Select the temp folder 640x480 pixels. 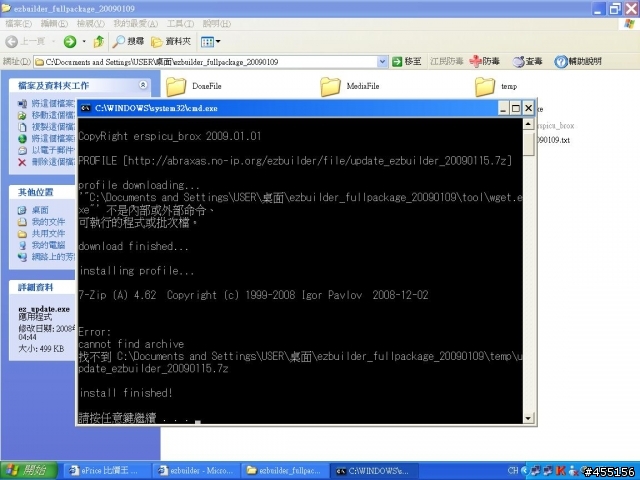pos(496,86)
